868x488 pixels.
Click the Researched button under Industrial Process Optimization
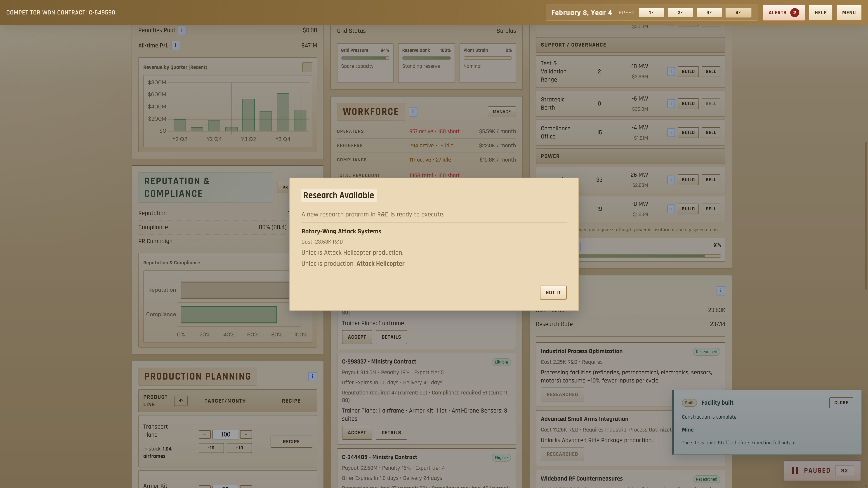click(x=562, y=394)
